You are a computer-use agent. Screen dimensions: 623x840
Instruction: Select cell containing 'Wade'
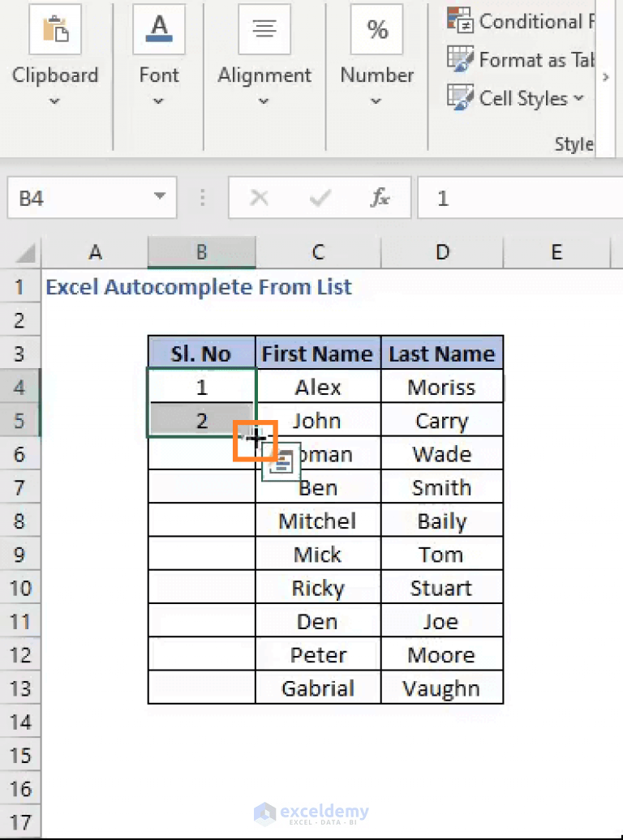442,454
